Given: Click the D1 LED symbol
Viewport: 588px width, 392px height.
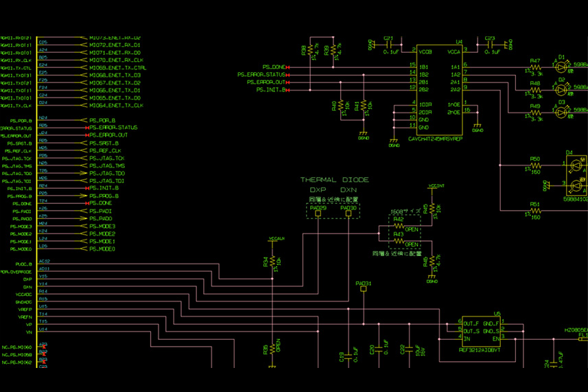Looking at the screenshot, I should tap(561, 67).
